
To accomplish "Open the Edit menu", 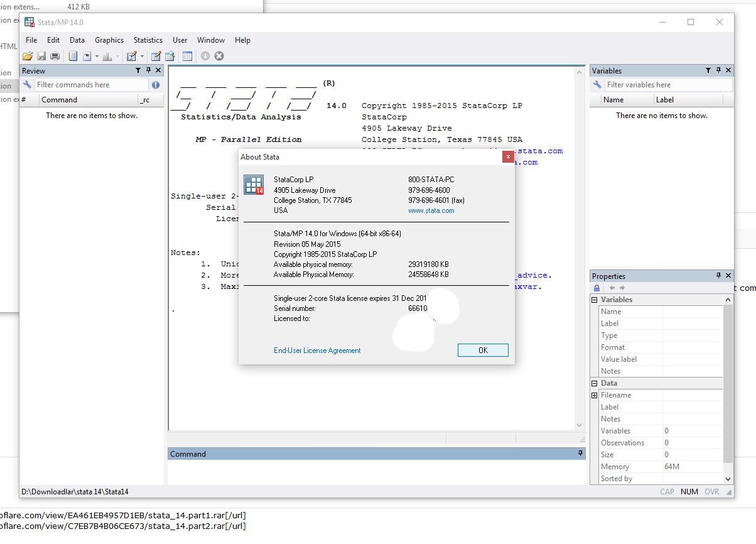I will pos(53,40).
